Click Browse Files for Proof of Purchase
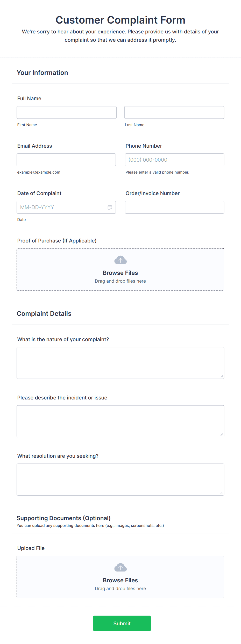The width and height of the screenshot is (241, 644). tap(120, 273)
